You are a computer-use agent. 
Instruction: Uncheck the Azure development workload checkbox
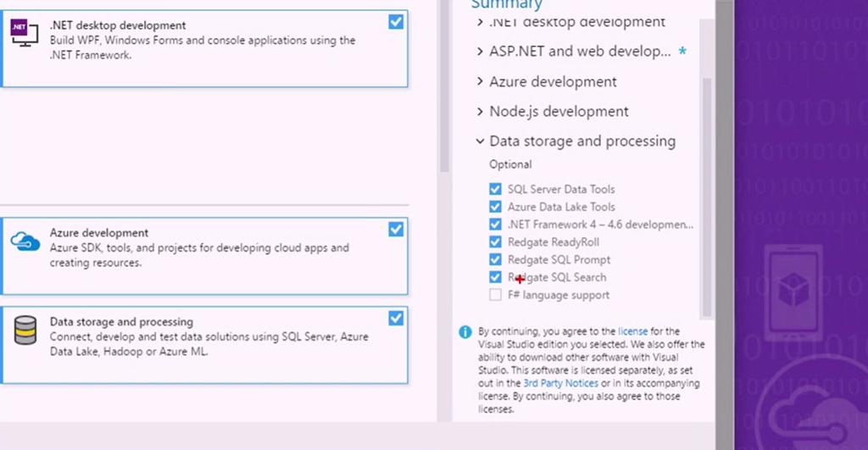pos(396,230)
